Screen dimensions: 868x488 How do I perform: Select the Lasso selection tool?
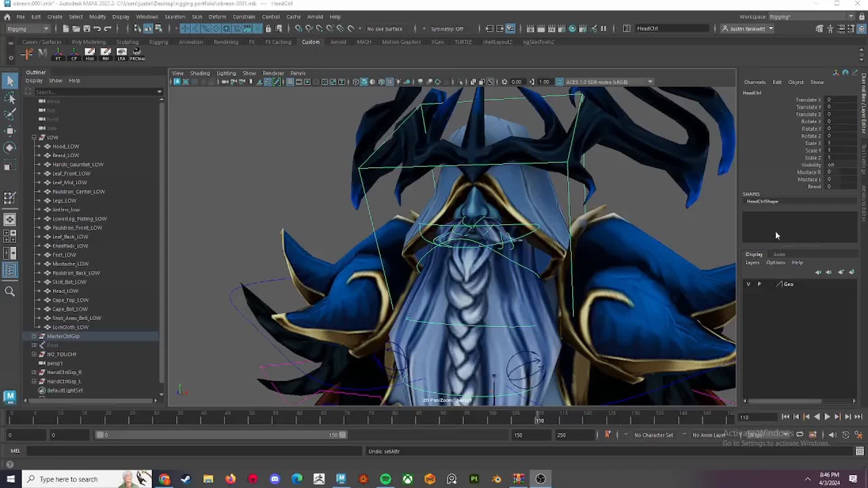pyautogui.click(x=10, y=98)
